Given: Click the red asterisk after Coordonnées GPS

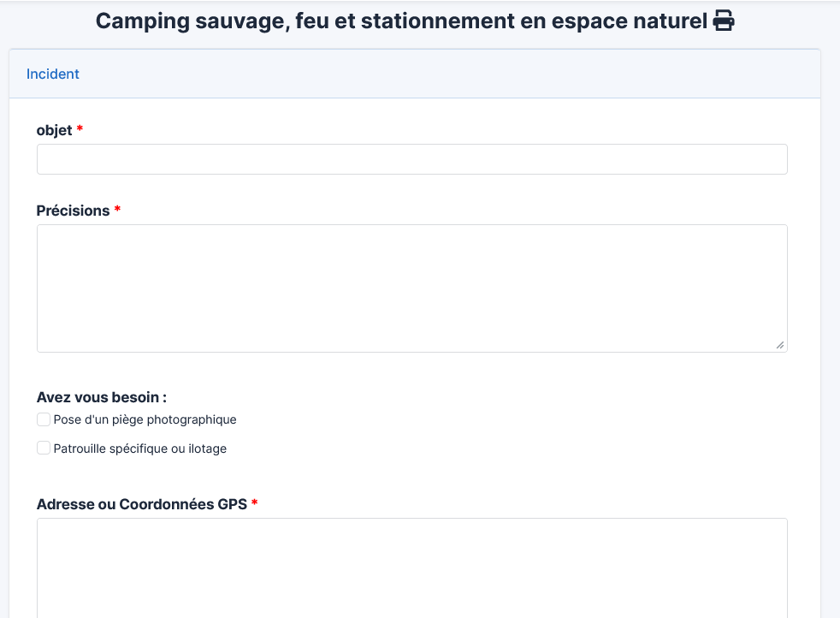Looking at the screenshot, I should pos(254,503).
